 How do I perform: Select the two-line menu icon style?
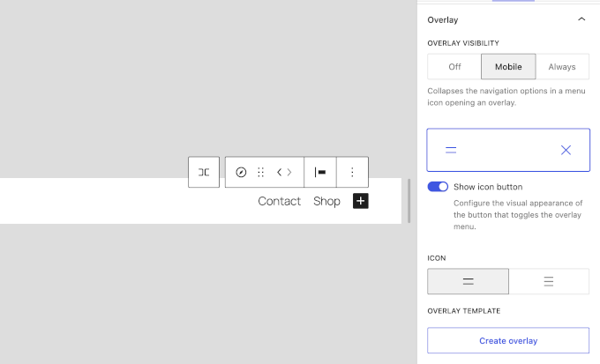coord(468,281)
